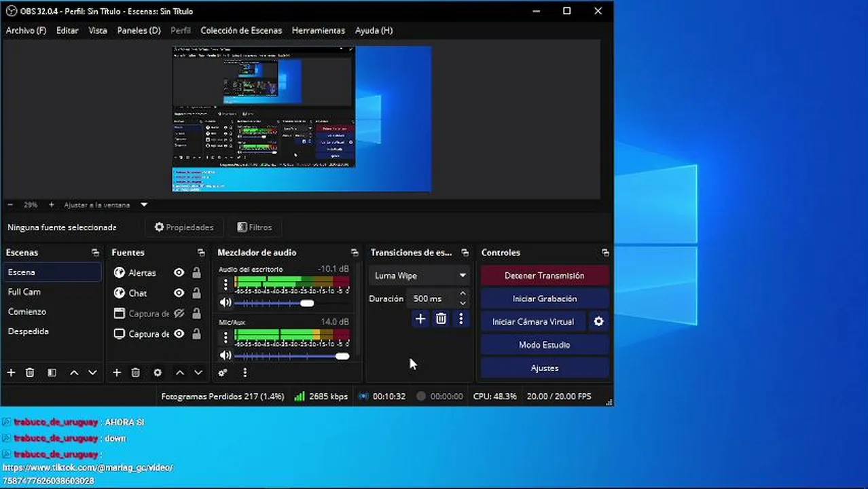Select the Despedida scene
The image size is (868, 489).
point(52,331)
